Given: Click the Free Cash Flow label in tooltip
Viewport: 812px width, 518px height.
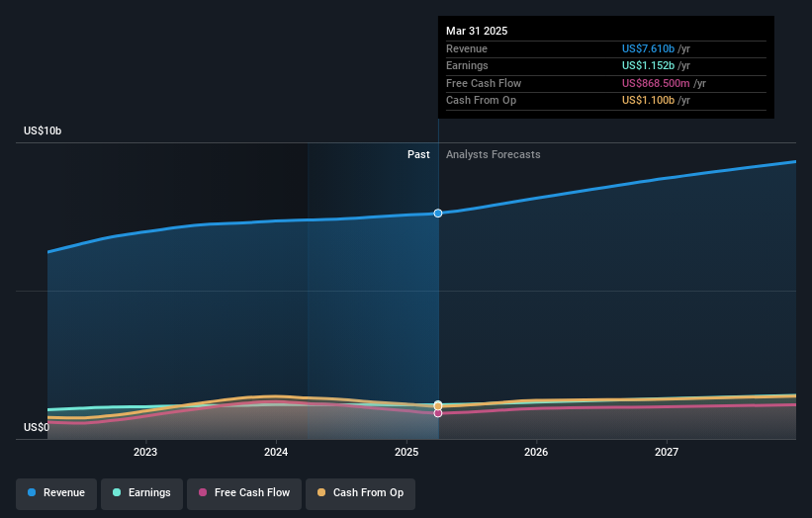Looking at the screenshot, I should tap(484, 83).
